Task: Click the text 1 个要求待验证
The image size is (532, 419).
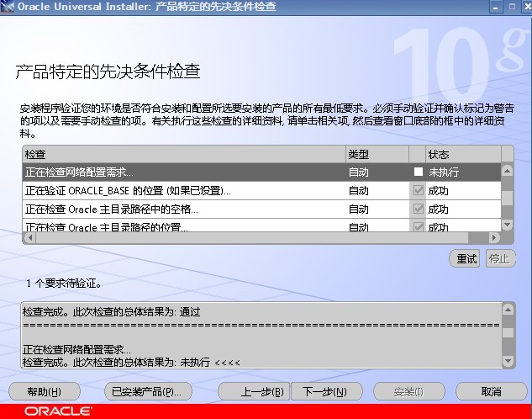Action: 64,283
